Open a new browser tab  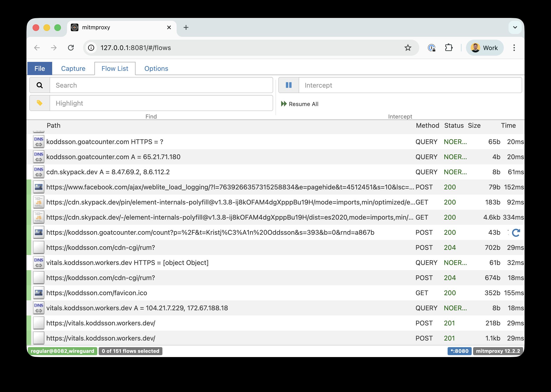click(186, 28)
